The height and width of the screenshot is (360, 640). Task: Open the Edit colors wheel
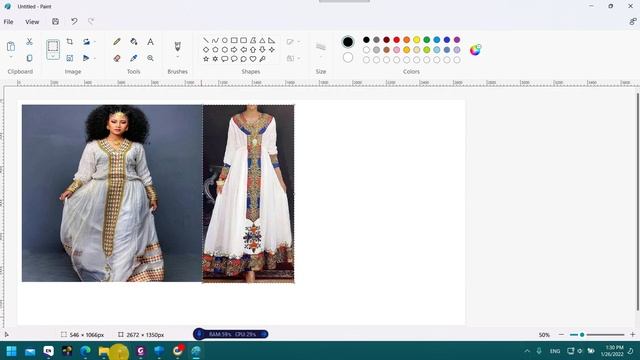(x=475, y=50)
